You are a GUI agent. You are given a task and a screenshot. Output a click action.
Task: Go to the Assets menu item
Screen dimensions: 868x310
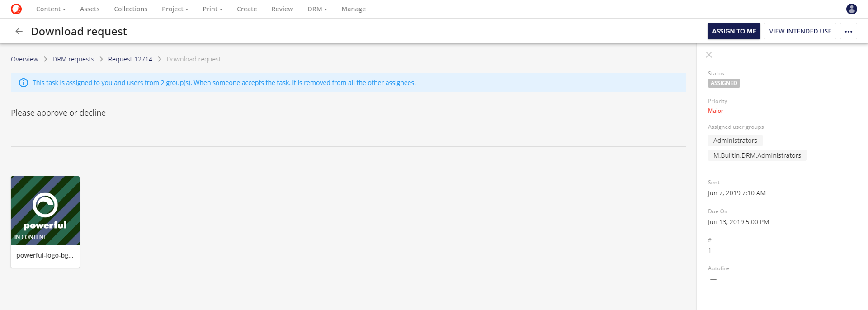(x=90, y=9)
